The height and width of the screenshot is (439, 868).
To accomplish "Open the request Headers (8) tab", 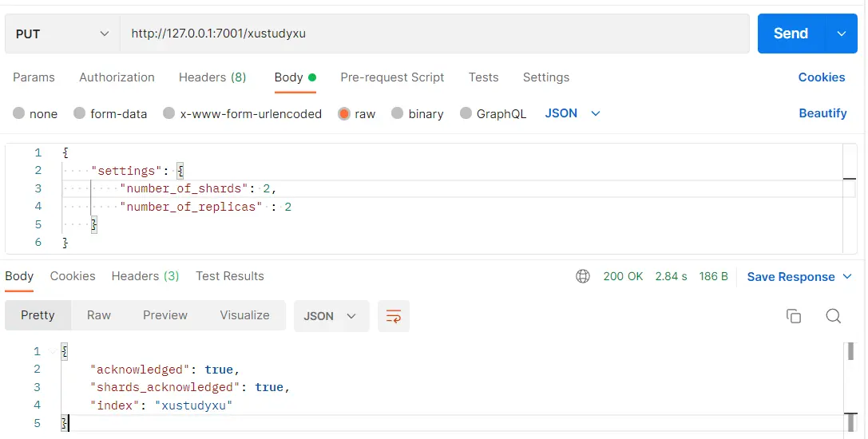I will (212, 77).
